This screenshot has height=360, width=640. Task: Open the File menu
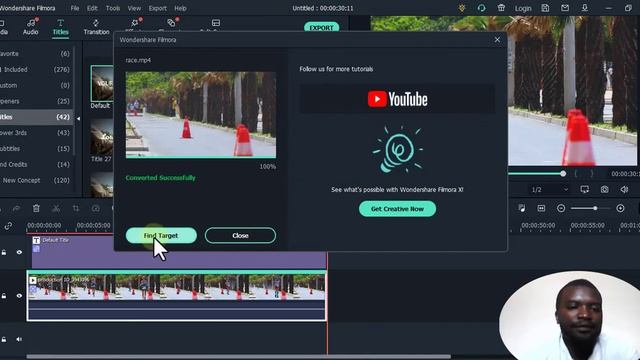pos(75,8)
